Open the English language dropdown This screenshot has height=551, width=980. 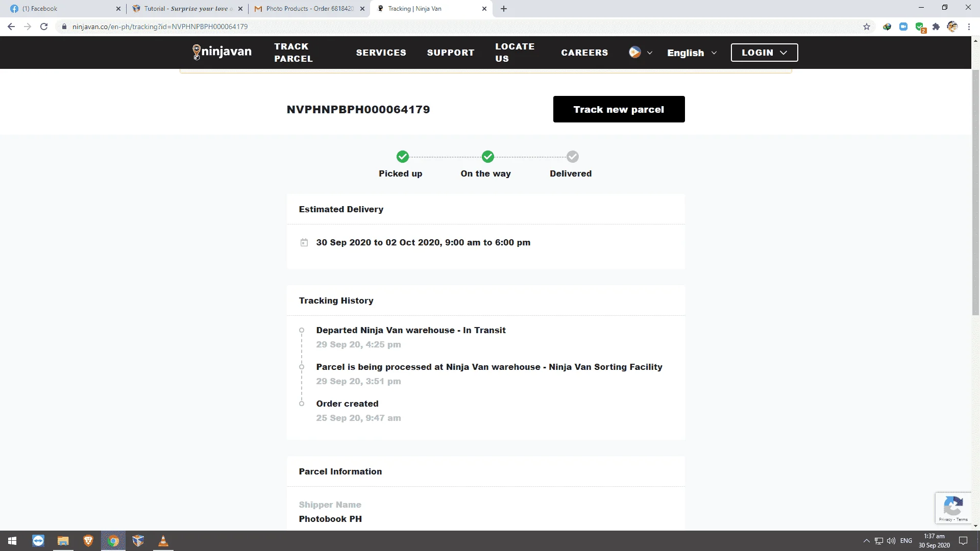pos(692,53)
